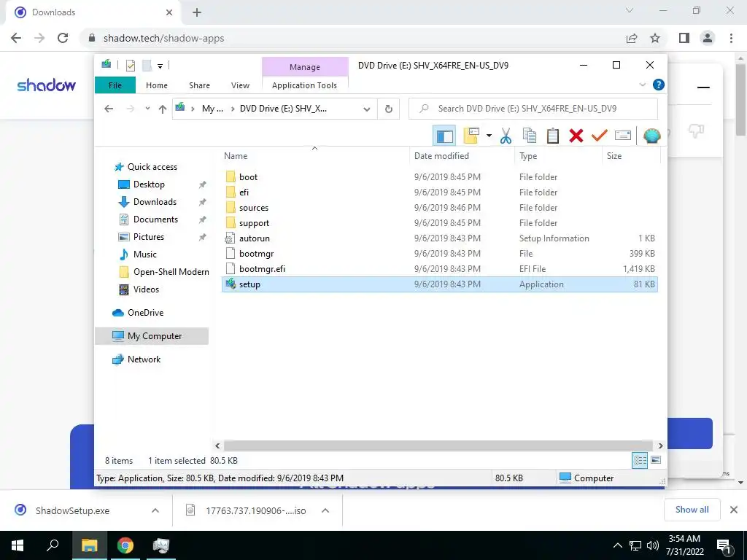747x560 pixels.
Task: Open the File menu tab
Action: [x=115, y=85]
